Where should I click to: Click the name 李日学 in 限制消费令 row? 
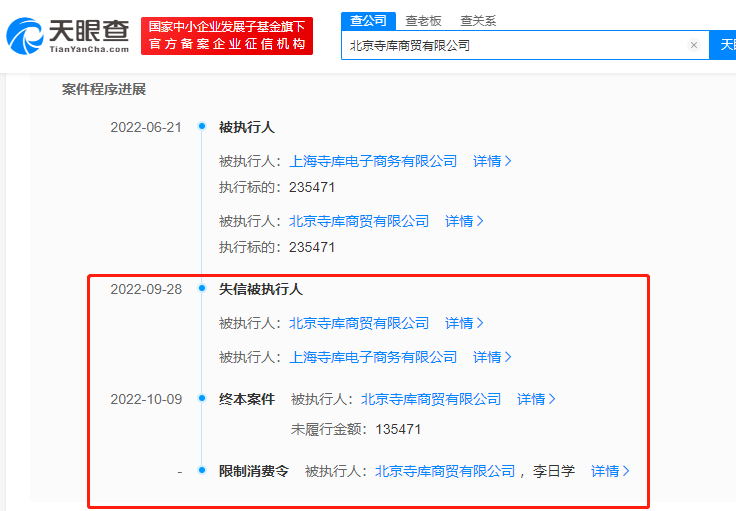pyautogui.click(x=553, y=471)
